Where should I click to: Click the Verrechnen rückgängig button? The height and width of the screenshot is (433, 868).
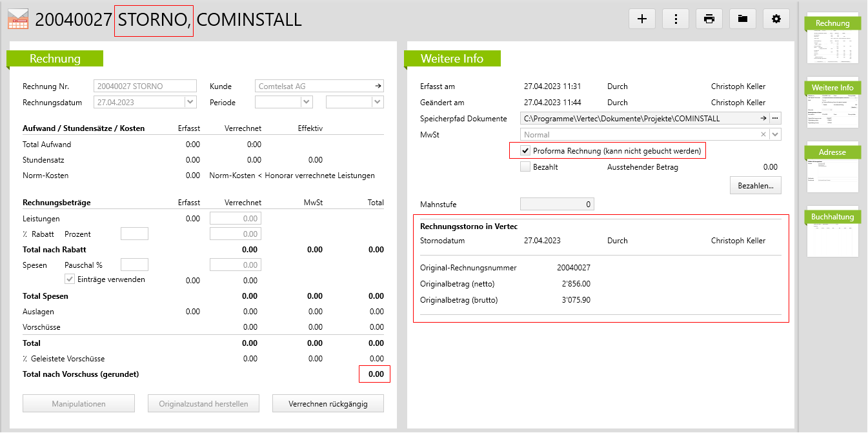coord(328,404)
